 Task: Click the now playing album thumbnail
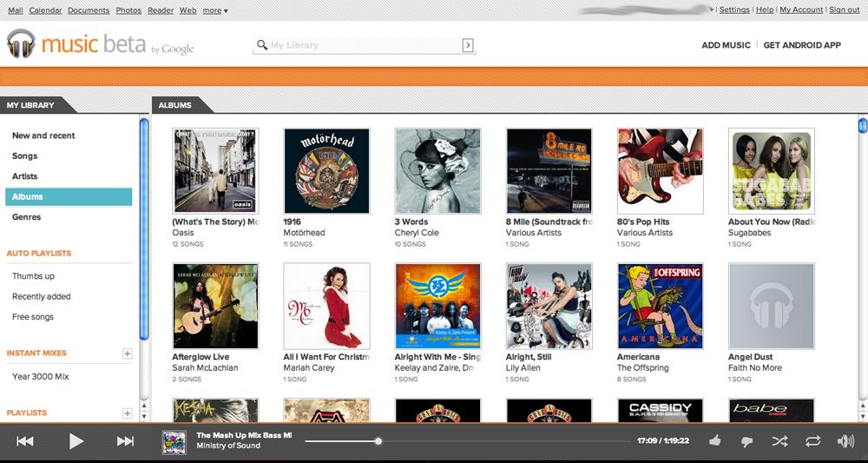point(174,442)
